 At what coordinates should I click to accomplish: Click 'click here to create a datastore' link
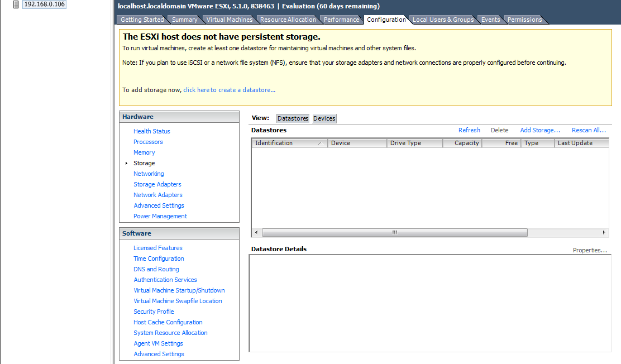(230, 90)
